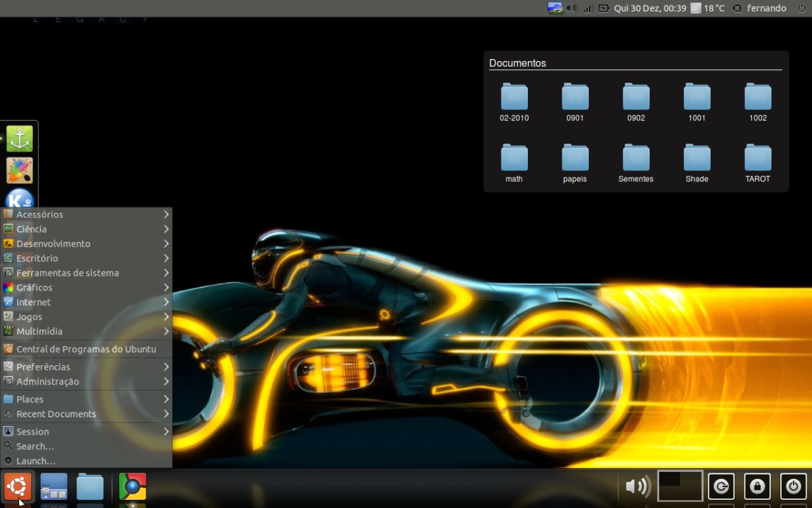The width and height of the screenshot is (812, 508).
Task: Click the logout arrow button in bottom dock
Action: [721, 486]
